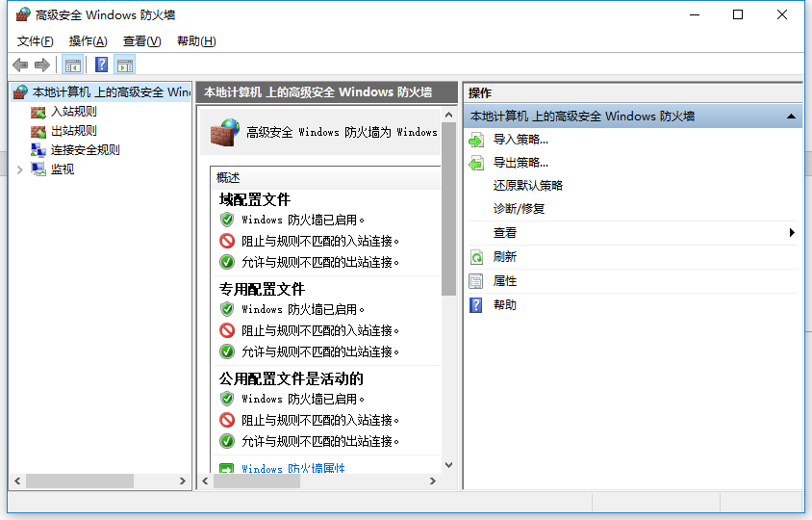
Task: Open the 查看 submenu arrow in actions
Action: (x=791, y=232)
